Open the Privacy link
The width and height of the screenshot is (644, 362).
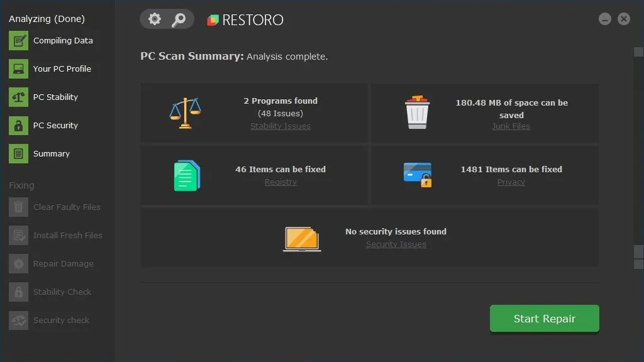coord(511,182)
